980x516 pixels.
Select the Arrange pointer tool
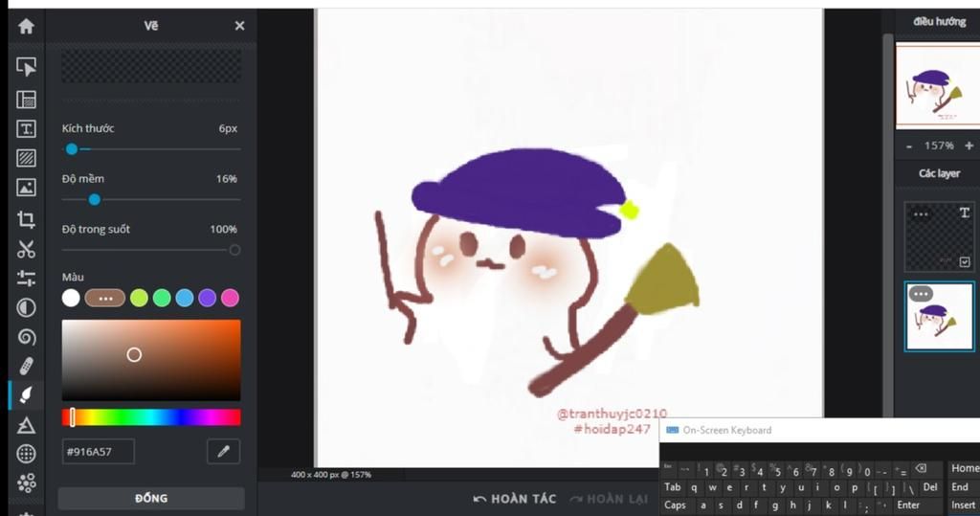tap(26, 66)
